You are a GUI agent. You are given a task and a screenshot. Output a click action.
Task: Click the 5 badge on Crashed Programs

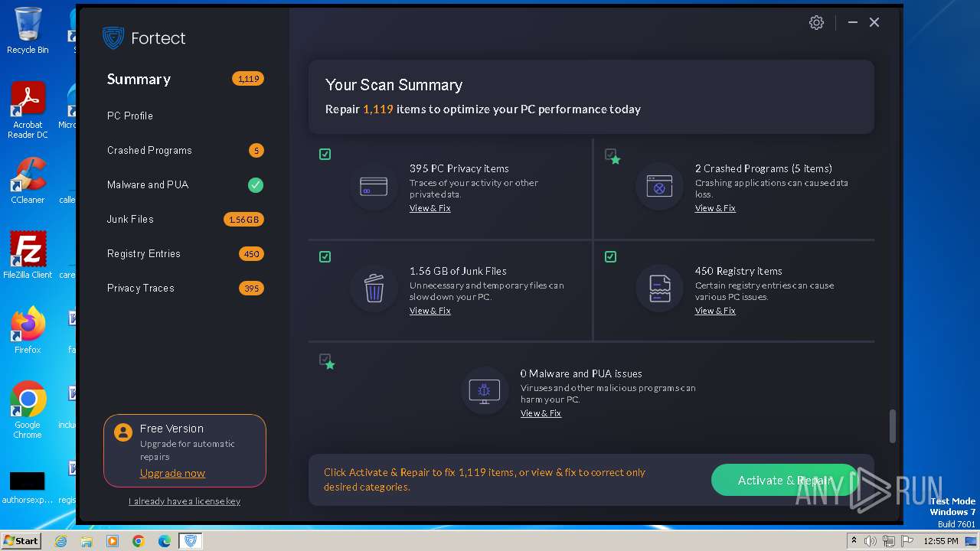[x=256, y=151]
